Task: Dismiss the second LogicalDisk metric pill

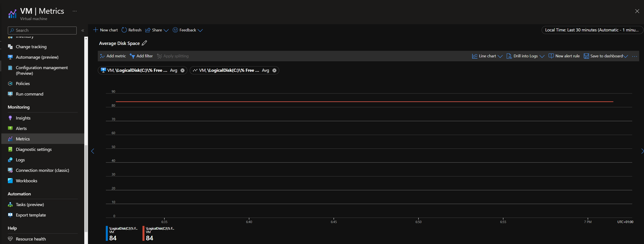Action: click(274, 70)
